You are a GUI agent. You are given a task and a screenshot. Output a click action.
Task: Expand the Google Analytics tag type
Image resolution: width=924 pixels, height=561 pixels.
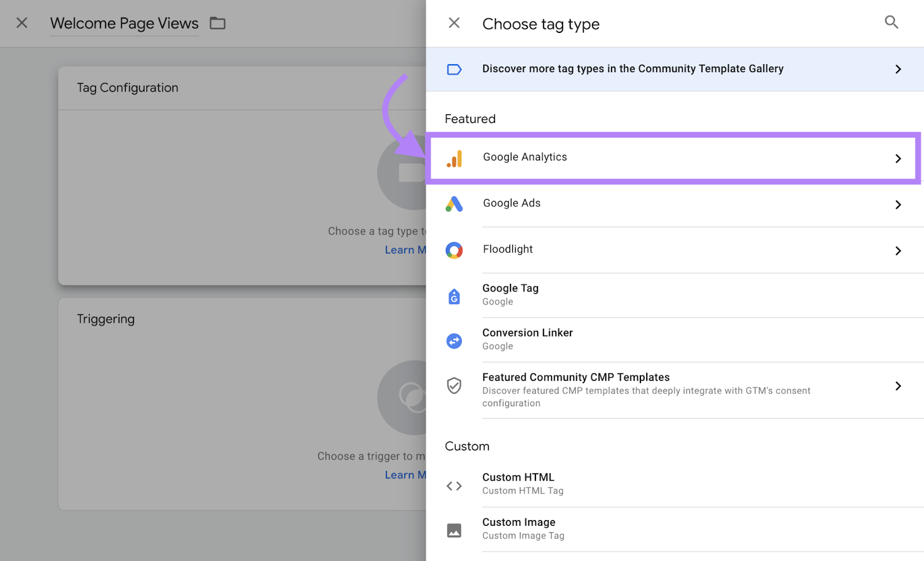click(x=898, y=158)
